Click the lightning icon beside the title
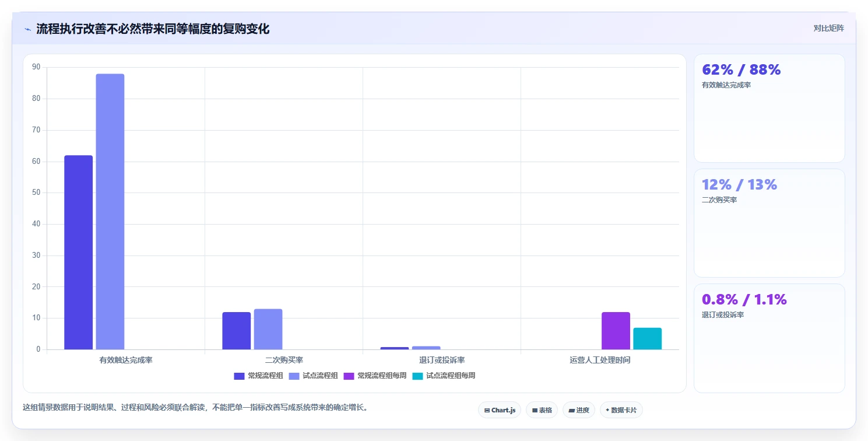Screen dimensions: 868x441 click(x=27, y=29)
